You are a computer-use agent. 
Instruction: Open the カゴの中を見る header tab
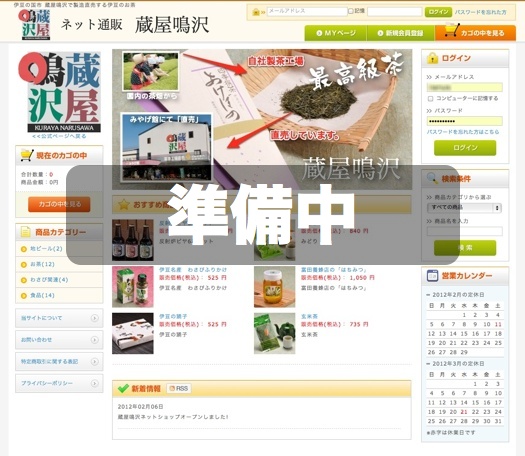pos(475,33)
